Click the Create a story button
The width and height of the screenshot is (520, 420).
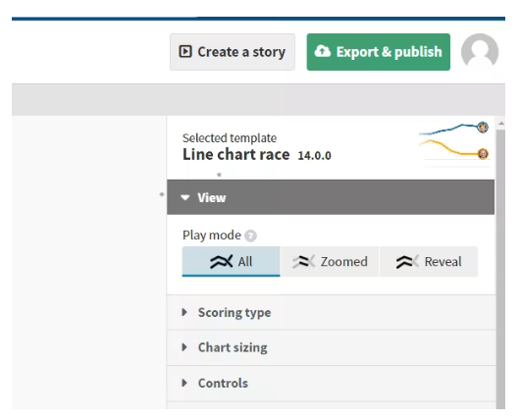pyautogui.click(x=233, y=52)
